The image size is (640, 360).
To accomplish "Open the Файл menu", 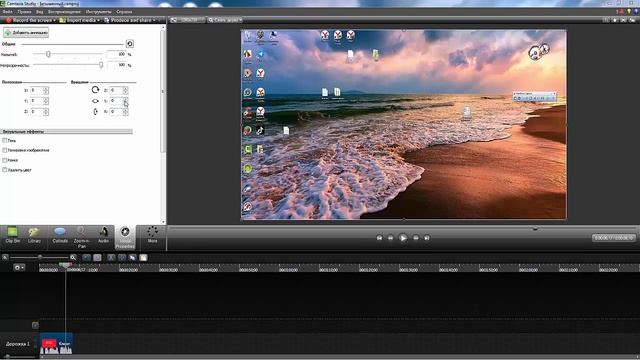I will pos(7,12).
